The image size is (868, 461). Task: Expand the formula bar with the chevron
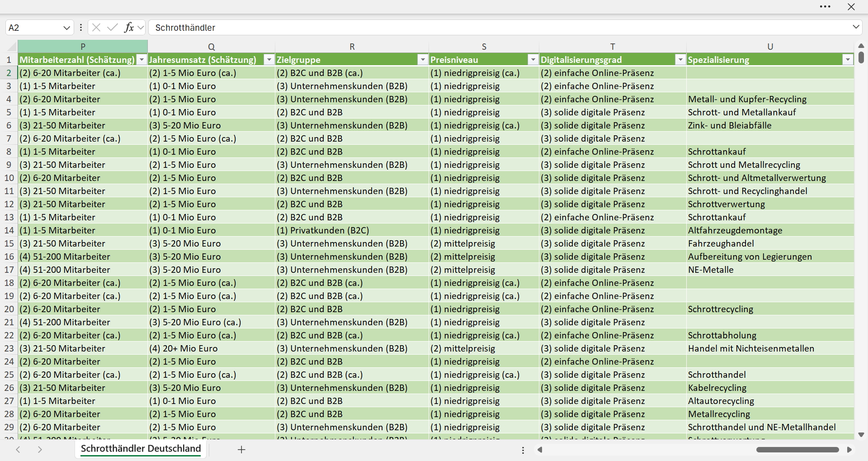(856, 27)
